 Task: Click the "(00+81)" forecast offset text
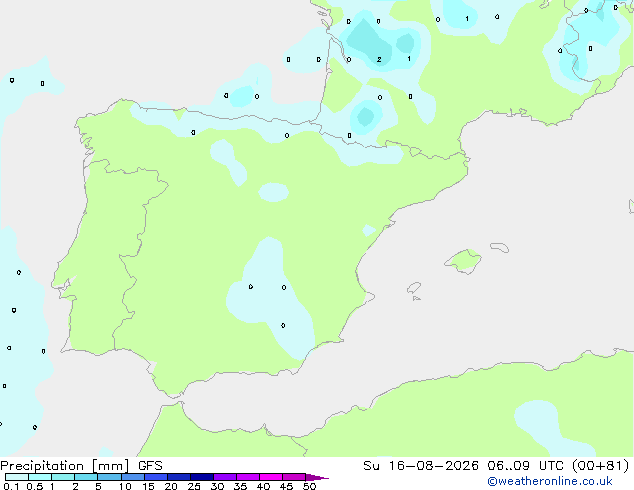pyautogui.click(x=601, y=466)
